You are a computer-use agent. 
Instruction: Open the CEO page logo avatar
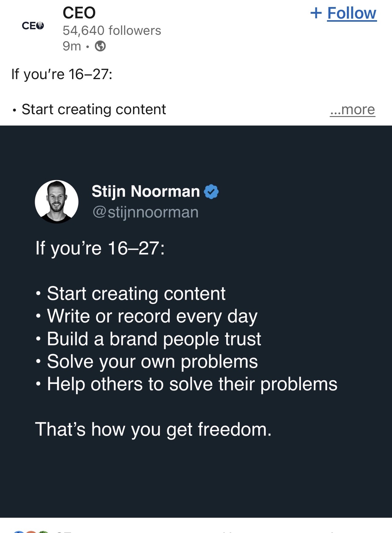[x=33, y=26]
